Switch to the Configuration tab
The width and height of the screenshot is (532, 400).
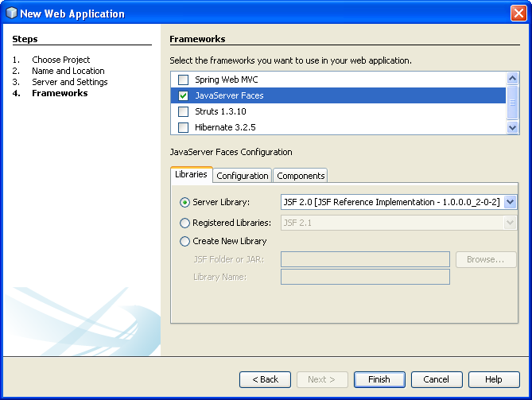[243, 176]
